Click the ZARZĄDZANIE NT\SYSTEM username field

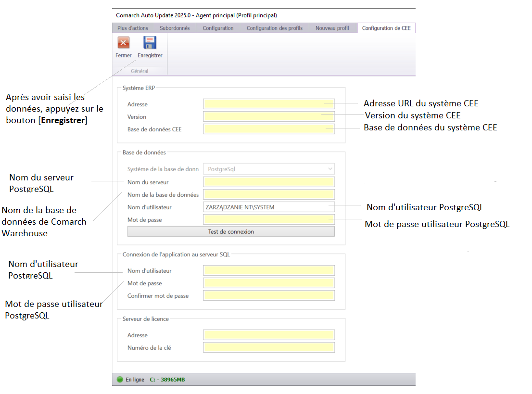(x=269, y=207)
